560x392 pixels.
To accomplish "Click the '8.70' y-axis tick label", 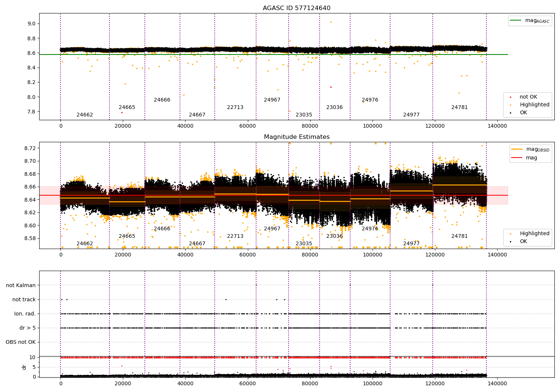I will point(30,161).
